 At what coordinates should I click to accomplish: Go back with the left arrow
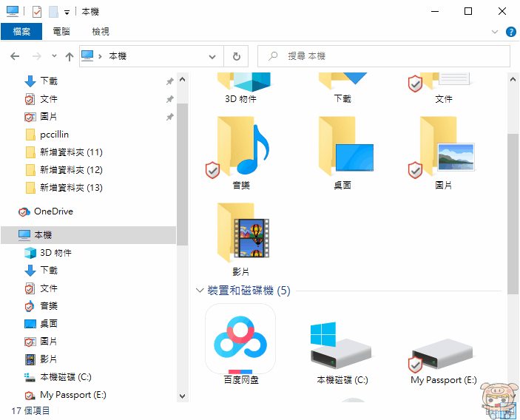pos(15,56)
